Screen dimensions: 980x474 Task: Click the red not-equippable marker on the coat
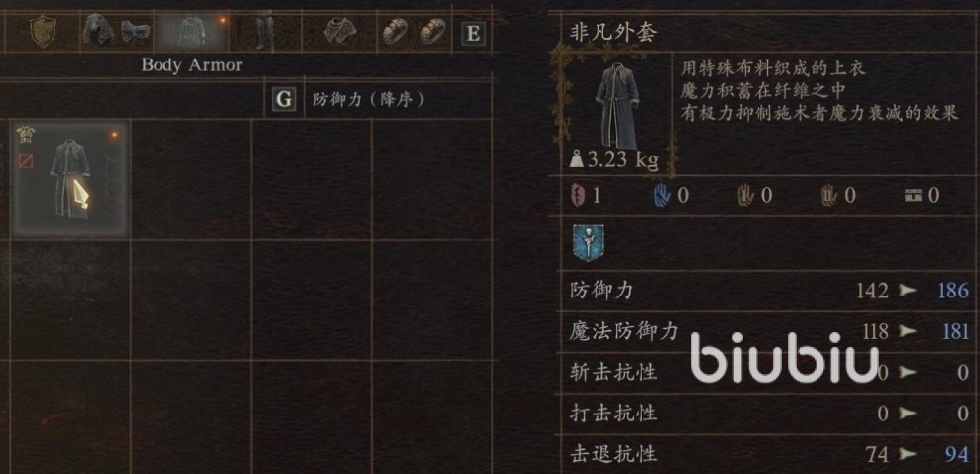click(x=26, y=161)
